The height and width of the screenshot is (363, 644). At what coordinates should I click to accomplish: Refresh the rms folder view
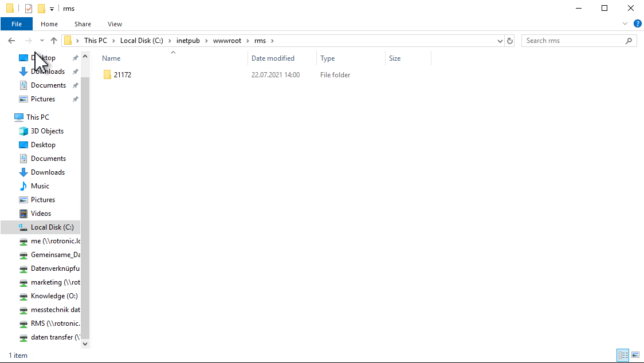click(x=510, y=41)
